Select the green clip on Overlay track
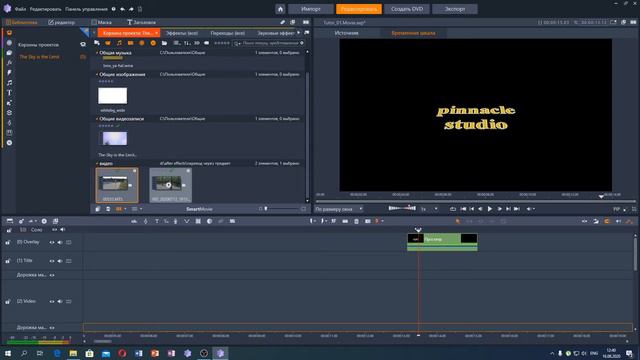 tap(442, 242)
